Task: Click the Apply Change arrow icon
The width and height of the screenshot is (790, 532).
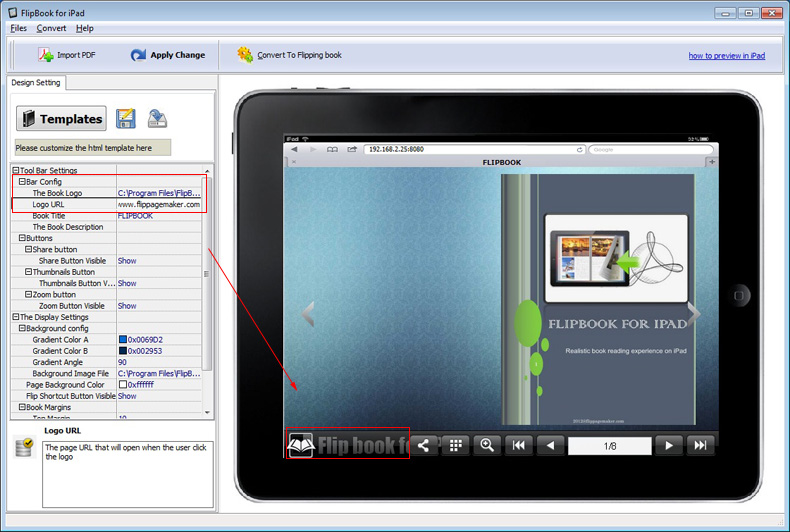Action: point(138,55)
